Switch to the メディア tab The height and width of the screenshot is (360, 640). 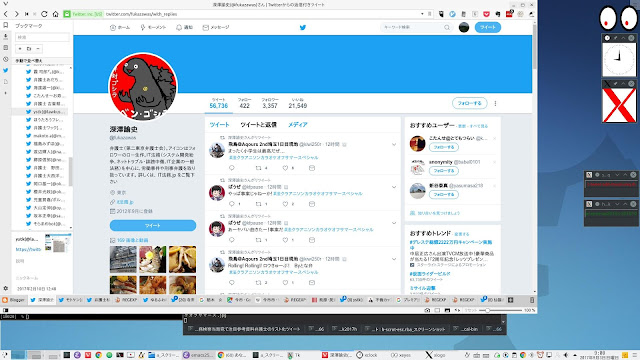[298, 124]
